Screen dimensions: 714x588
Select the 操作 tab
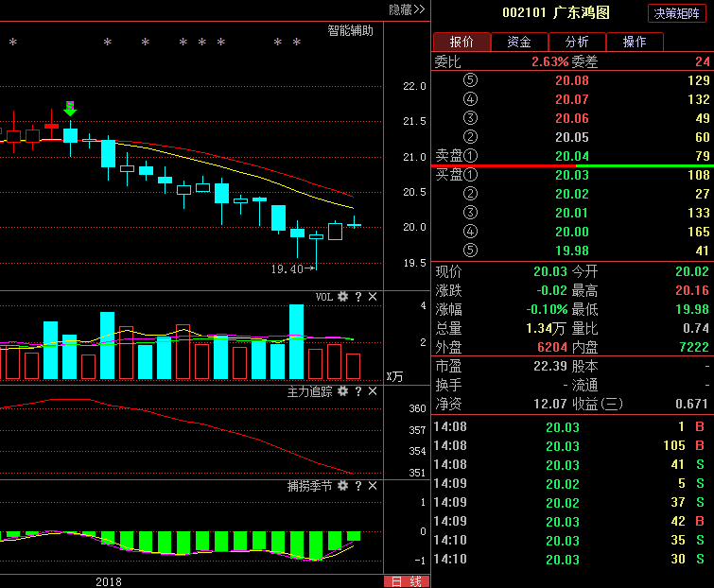[x=635, y=42]
